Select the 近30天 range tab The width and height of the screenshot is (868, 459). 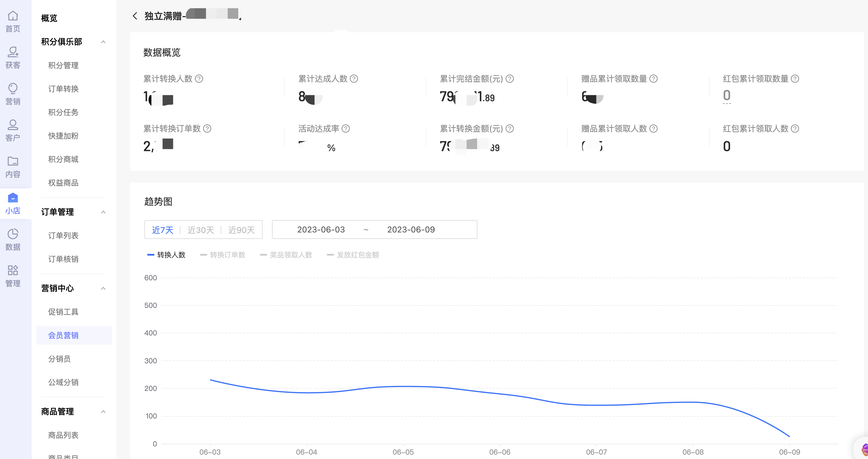click(201, 230)
